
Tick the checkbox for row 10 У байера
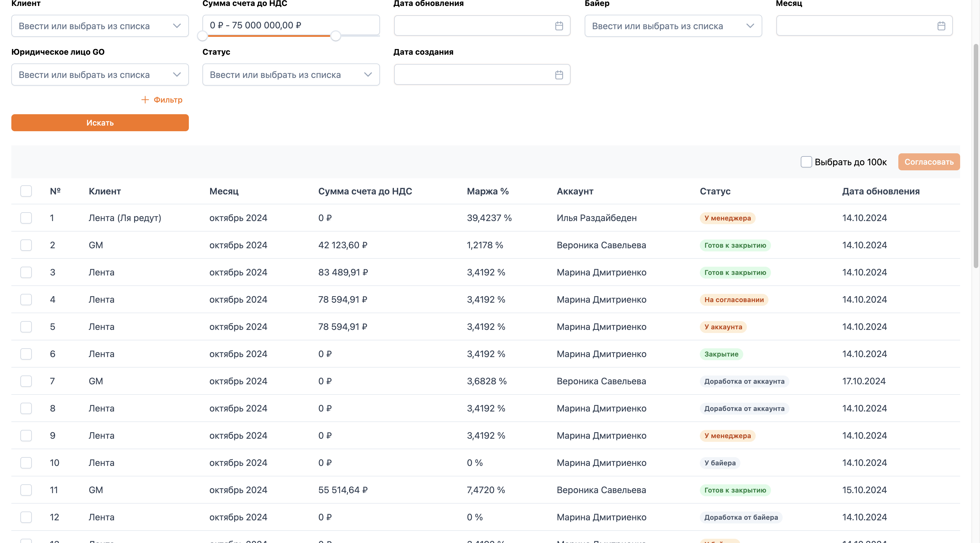click(x=26, y=463)
